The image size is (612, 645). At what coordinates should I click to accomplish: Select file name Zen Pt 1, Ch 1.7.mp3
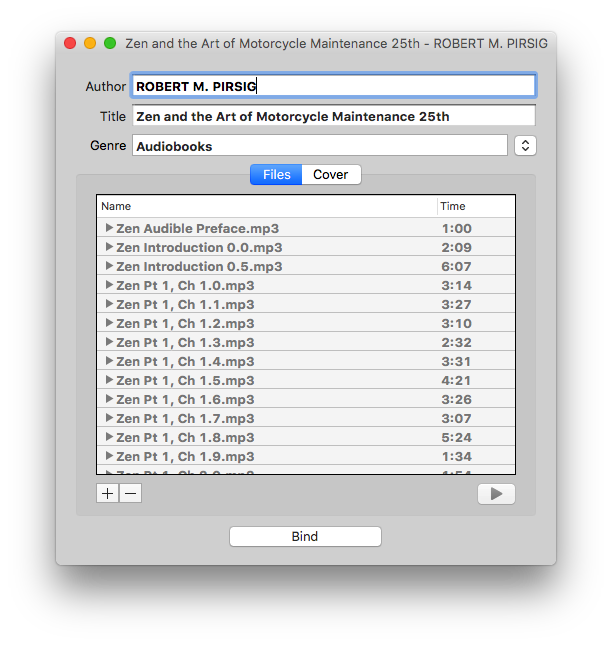click(x=185, y=418)
